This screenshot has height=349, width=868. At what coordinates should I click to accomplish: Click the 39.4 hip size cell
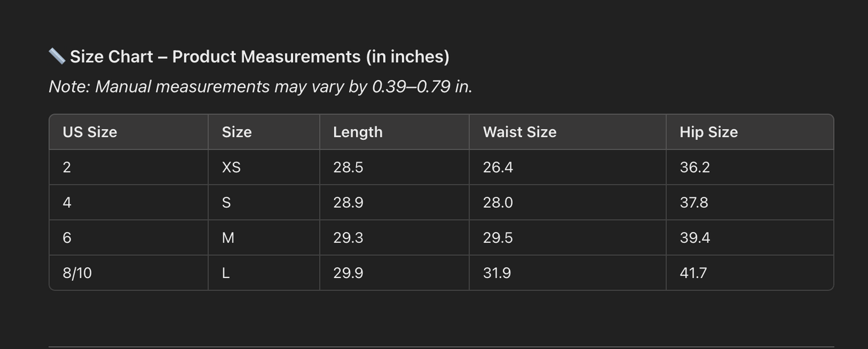[695, 238]
